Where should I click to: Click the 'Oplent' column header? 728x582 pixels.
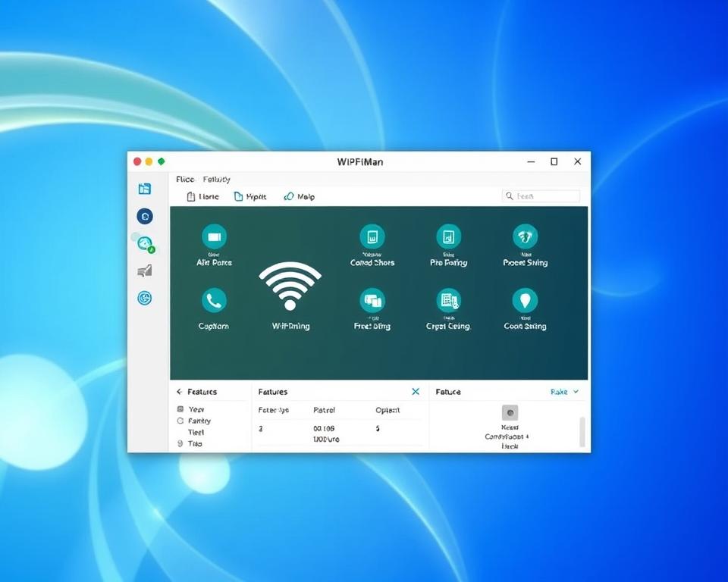(388, 410)
